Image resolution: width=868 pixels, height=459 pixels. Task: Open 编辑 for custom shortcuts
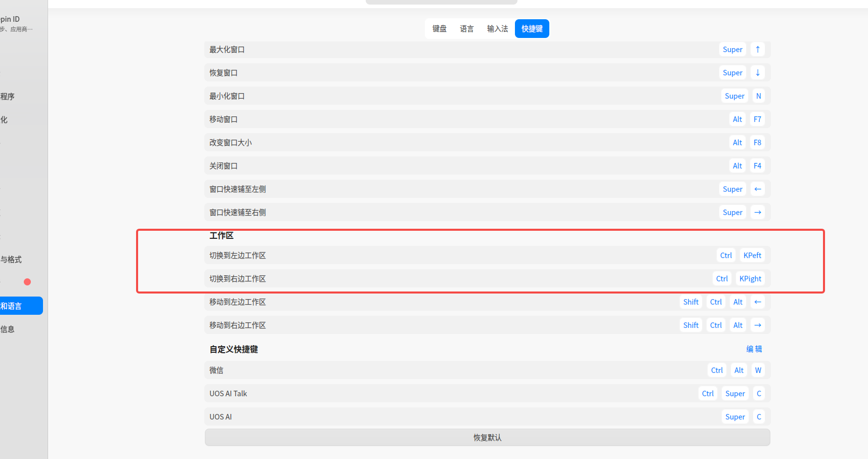click(754, 349)
